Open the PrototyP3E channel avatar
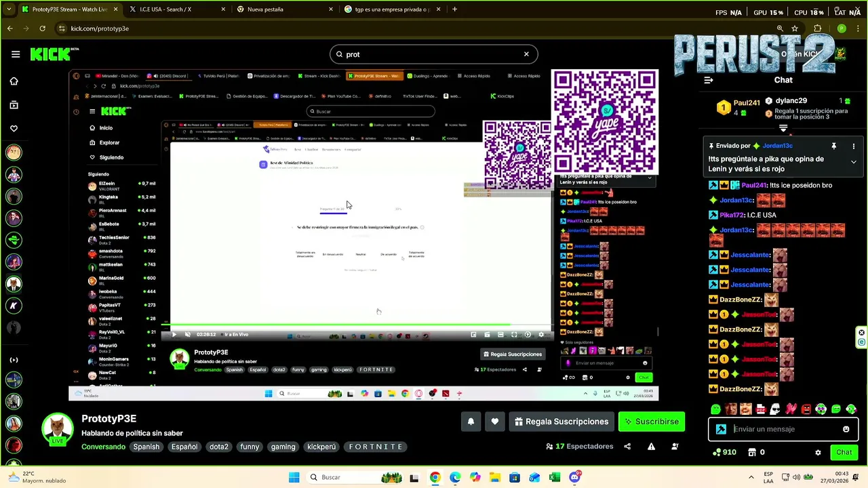 57,430
